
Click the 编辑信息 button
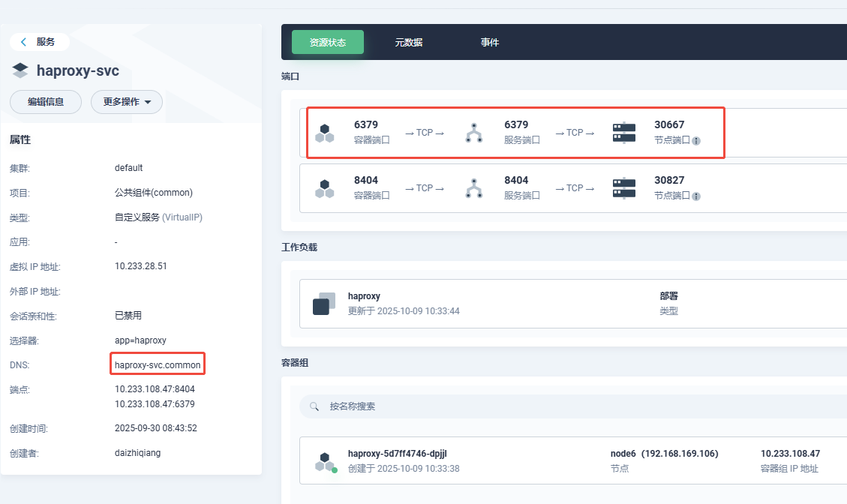(x=46, y=102)
